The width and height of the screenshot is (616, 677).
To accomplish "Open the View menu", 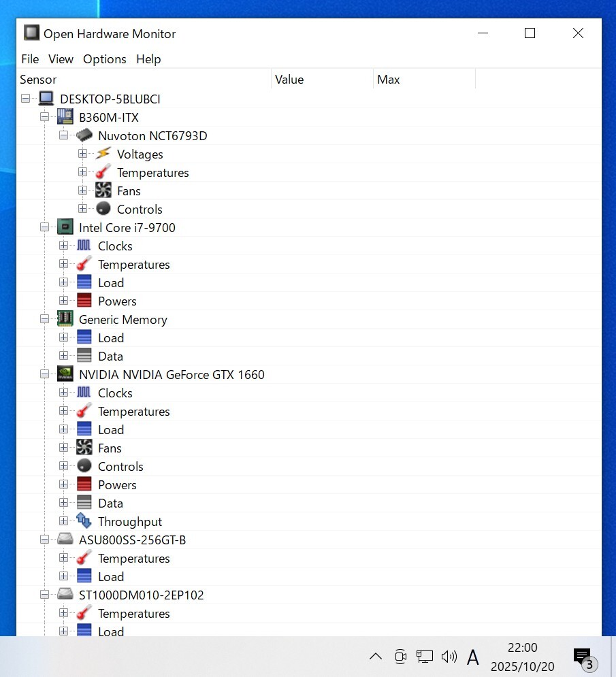I will [x=61, y=59].
